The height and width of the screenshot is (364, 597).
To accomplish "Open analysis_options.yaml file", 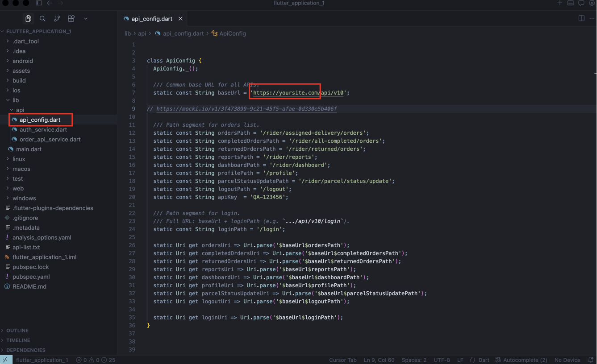I will [42, 237].
